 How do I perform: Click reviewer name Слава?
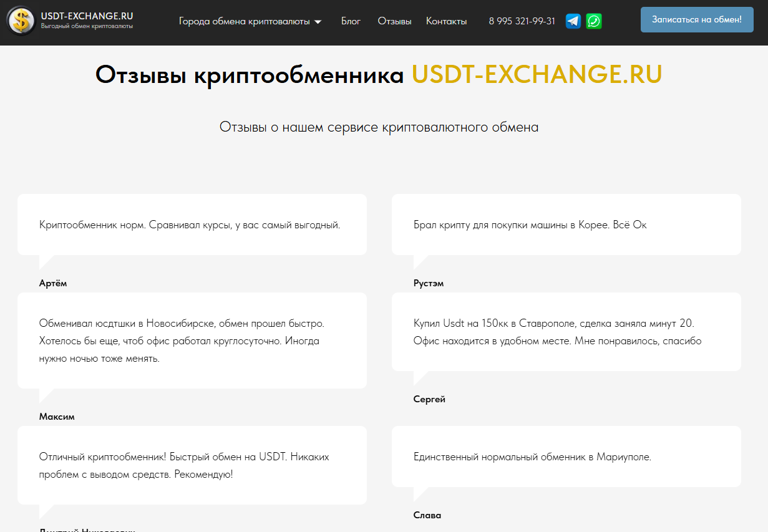point(427,515)
